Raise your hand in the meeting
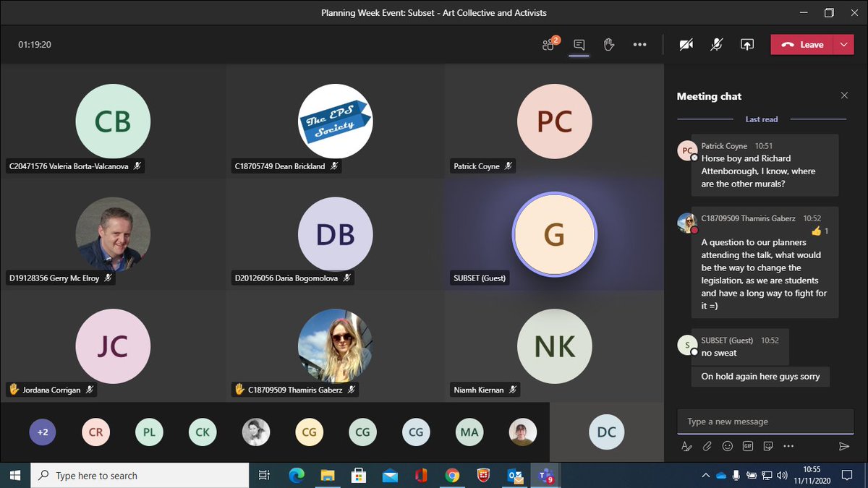Screen dimensions: 868x488 coord(609,45)
